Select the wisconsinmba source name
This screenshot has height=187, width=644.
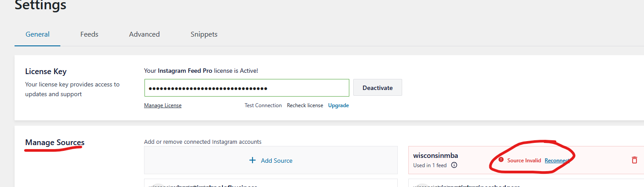[x=436, y=155]
